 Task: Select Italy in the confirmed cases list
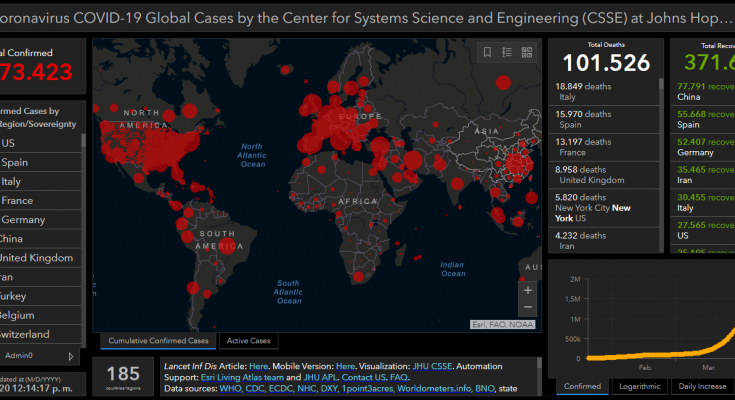(x=40, y=181)
